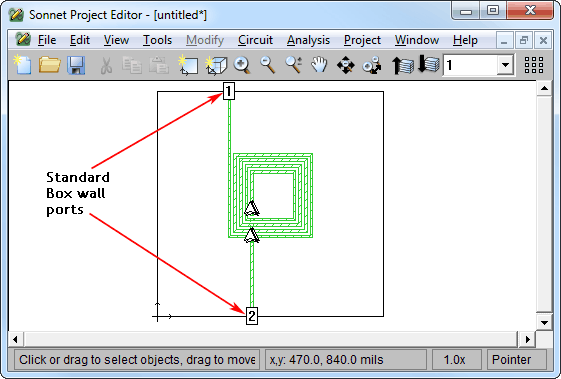Click the horizontal scrollbar right arrow
This screenshot has height=379, width=561.
[x=528, y=339]
